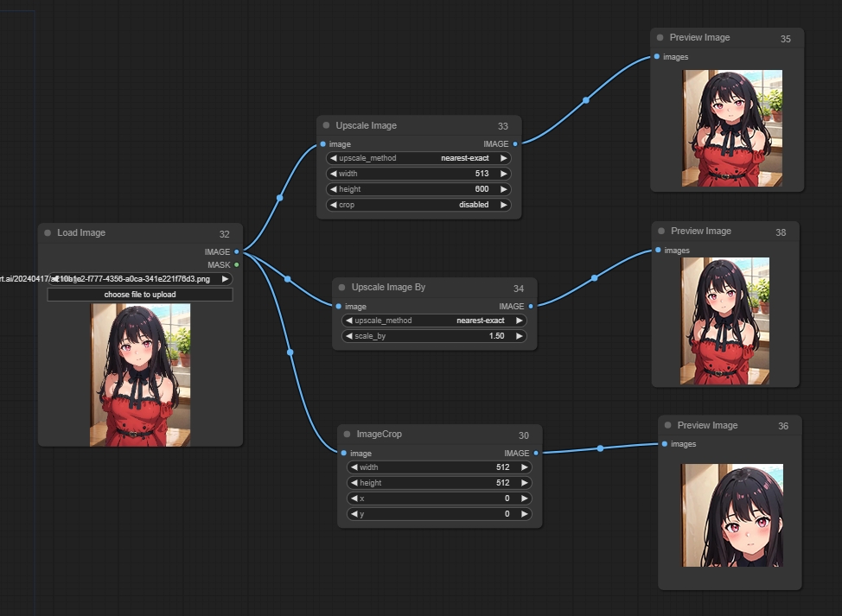842x616 pixels.
Task: Collapse the Upscale Image node via its dot
Action: (326, 125)
